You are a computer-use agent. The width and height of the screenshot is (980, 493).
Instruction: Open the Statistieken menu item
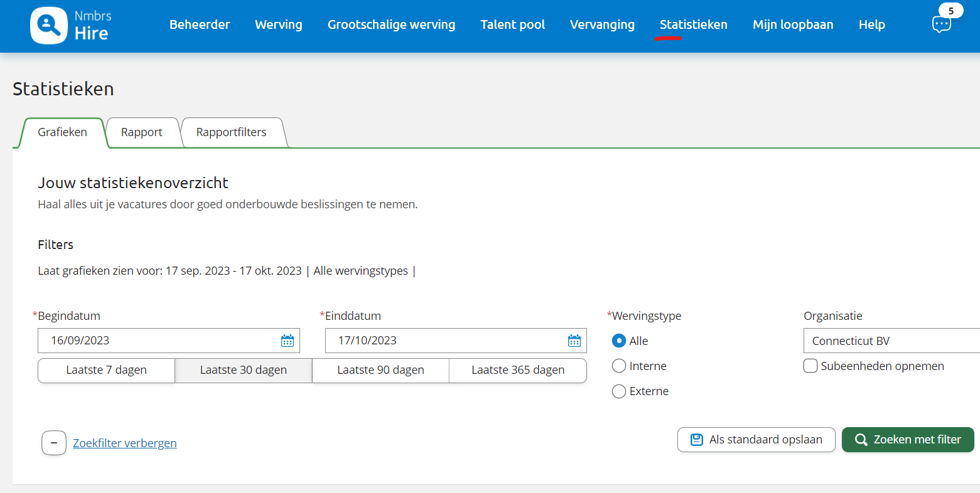tap(694, 24)
